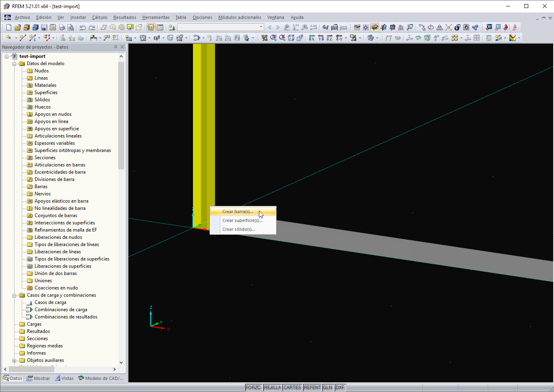Open dropdown arrow next to view -Y icon
The image size is (554, 392).
[x=346, y=38]
